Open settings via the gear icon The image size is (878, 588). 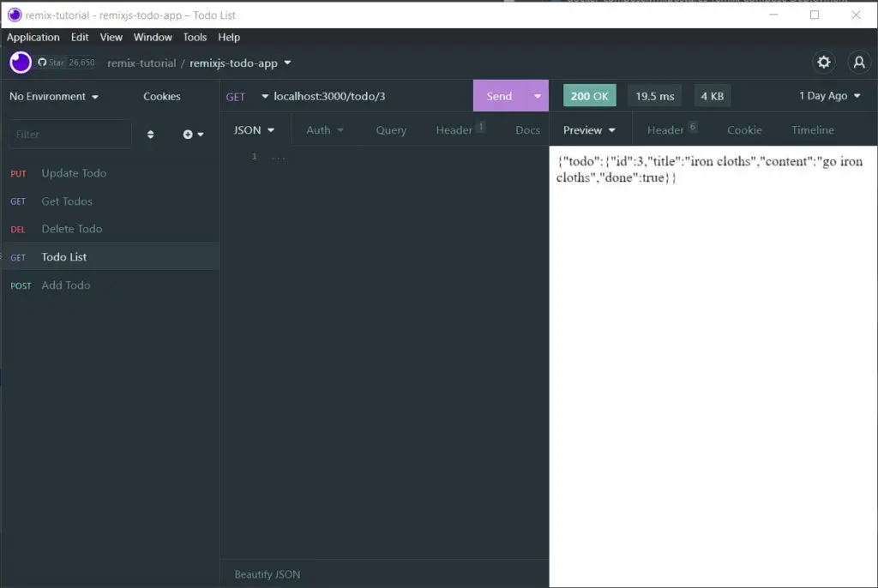coord(824,62)
